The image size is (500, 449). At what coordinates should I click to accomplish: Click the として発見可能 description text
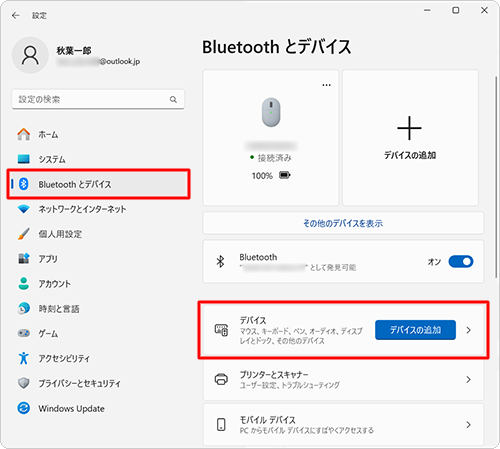[333, 267]
